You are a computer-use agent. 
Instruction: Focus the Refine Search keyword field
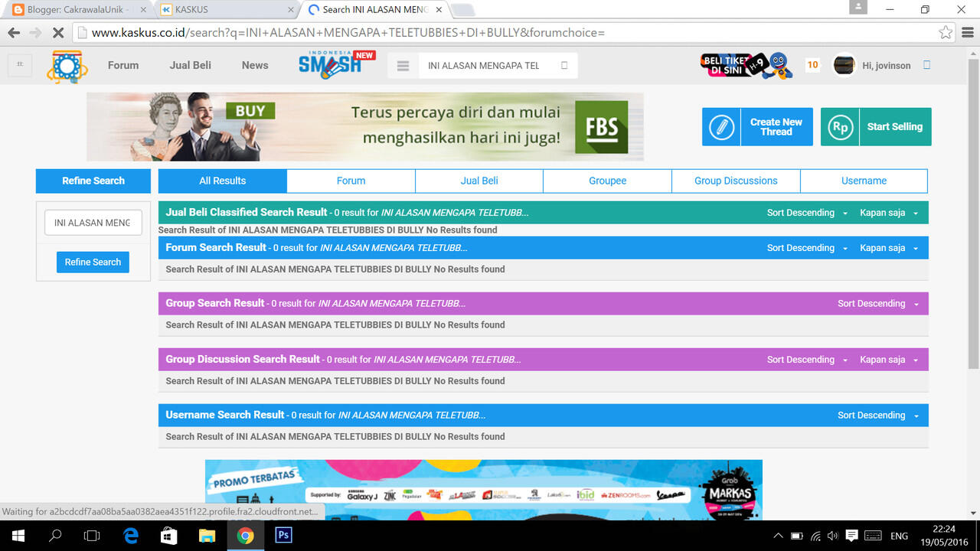[x=93, y=223]
